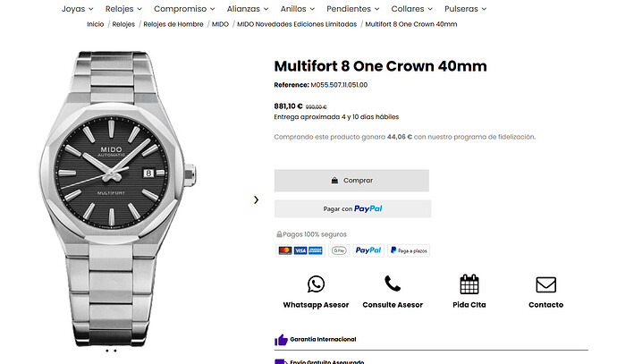
Task: Show next product image with arrow
Action: (x=256, y=199)
